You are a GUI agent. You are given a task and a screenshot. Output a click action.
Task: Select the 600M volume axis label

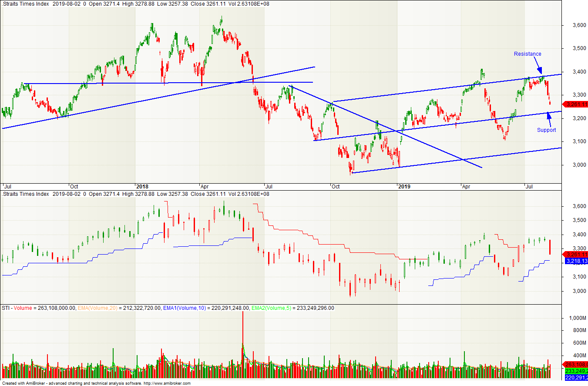(x=579, y=343)
